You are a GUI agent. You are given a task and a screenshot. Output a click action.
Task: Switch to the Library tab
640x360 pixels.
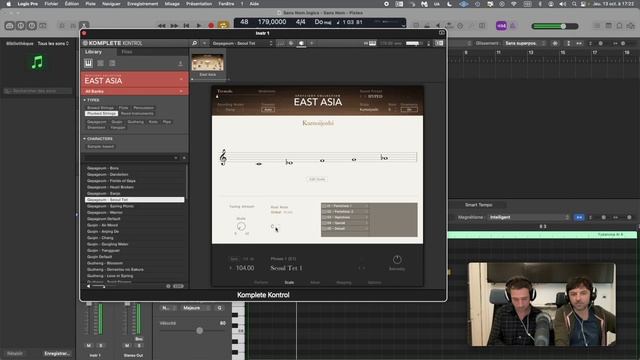93,52
